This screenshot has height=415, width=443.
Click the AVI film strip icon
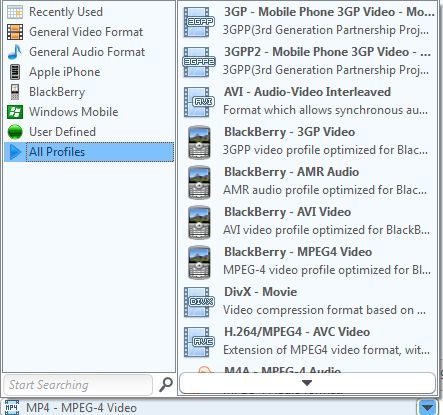coord(199,102)
